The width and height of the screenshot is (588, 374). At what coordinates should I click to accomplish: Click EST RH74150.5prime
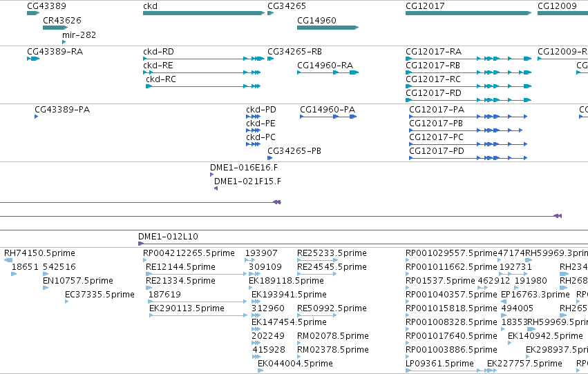pyautogui.click(x=8, y=260)
